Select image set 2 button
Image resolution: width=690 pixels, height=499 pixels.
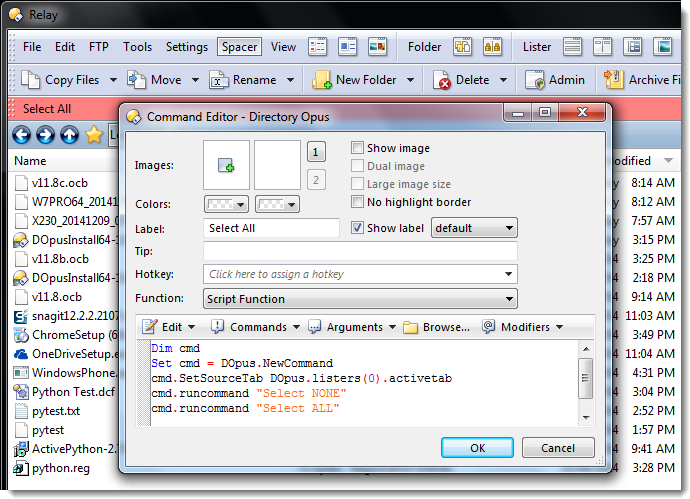coord(316,180)
